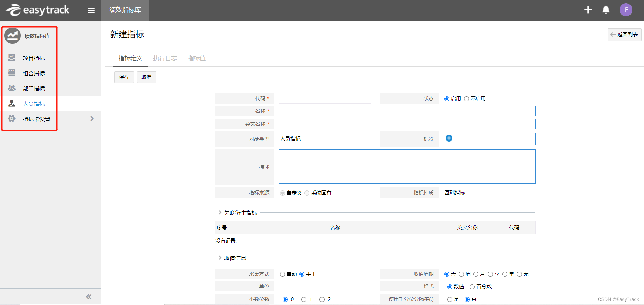Choose 无 as value period
Image resolution: width=644 pixels, height=305 pixels.
(519, 274)
